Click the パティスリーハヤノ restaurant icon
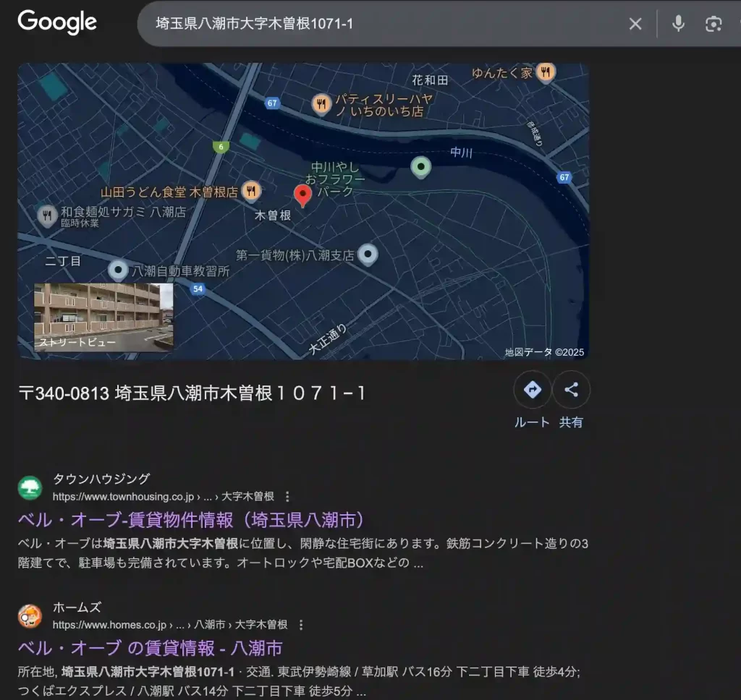The height and width of the screenshot is (700, 741). coord(321,103)
